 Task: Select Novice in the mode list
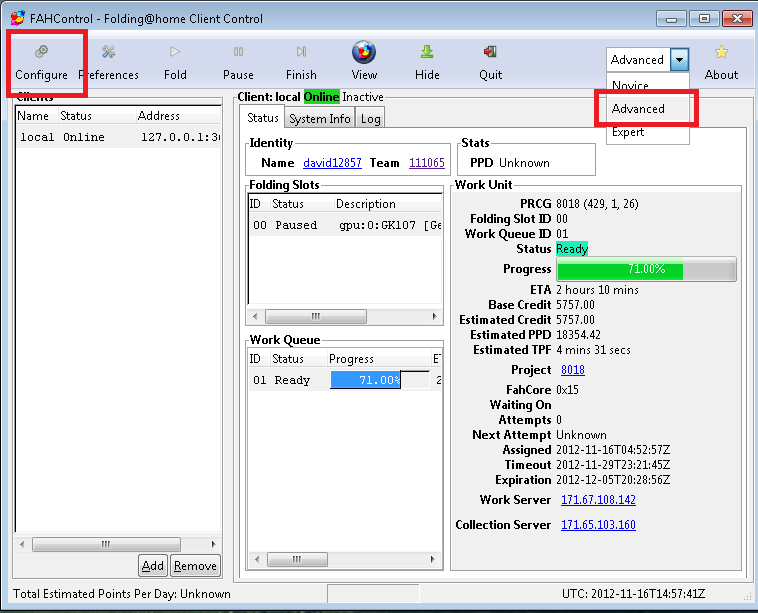click(630, 86)
